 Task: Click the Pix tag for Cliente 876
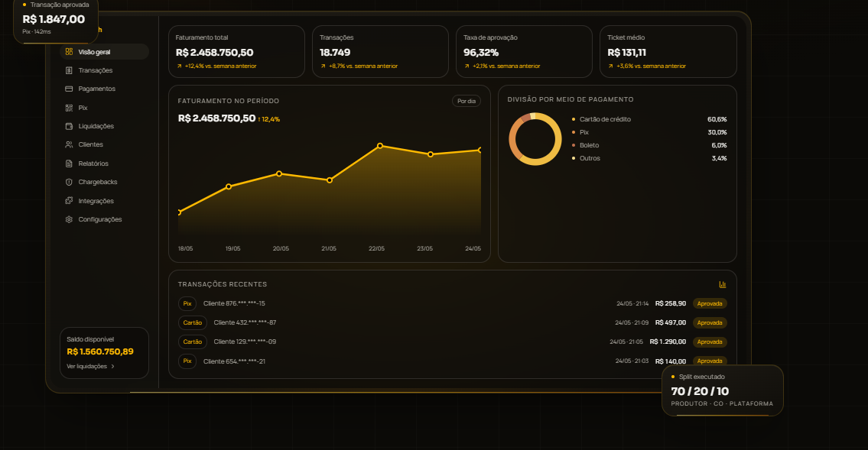[187, 303]
